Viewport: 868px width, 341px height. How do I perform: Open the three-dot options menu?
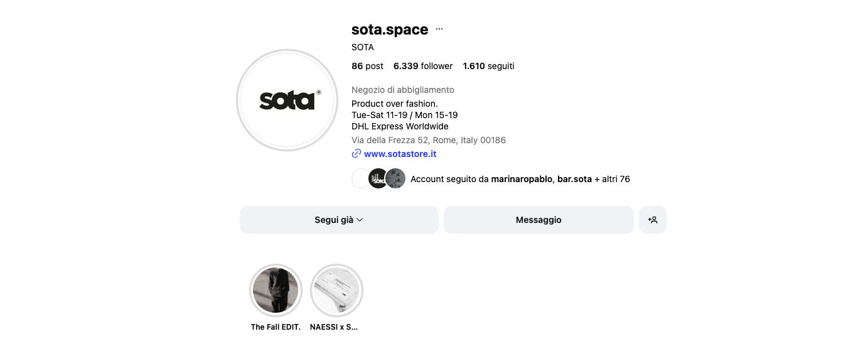click(x=439, y=30)
